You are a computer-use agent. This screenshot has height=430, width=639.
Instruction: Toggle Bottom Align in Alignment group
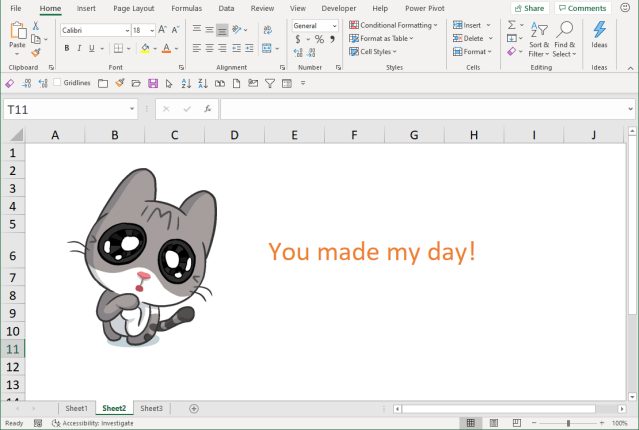coord(222,30)
